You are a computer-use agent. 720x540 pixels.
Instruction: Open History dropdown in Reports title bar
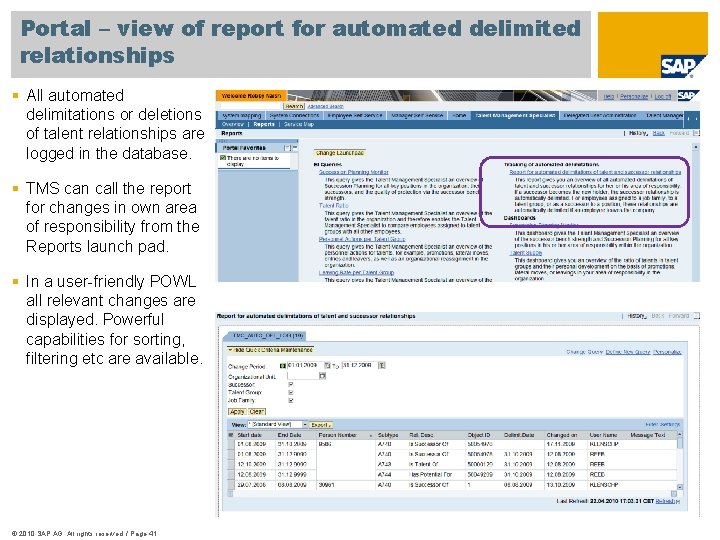638,133
